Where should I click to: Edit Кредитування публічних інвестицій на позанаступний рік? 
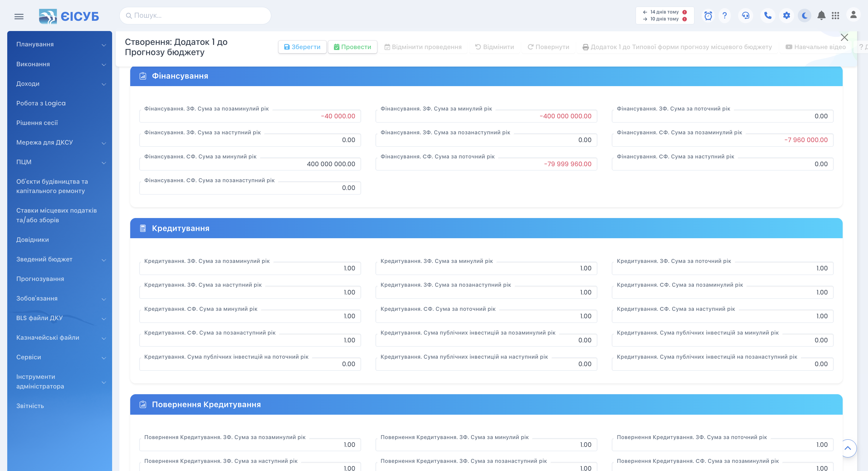tap(722, 364)
